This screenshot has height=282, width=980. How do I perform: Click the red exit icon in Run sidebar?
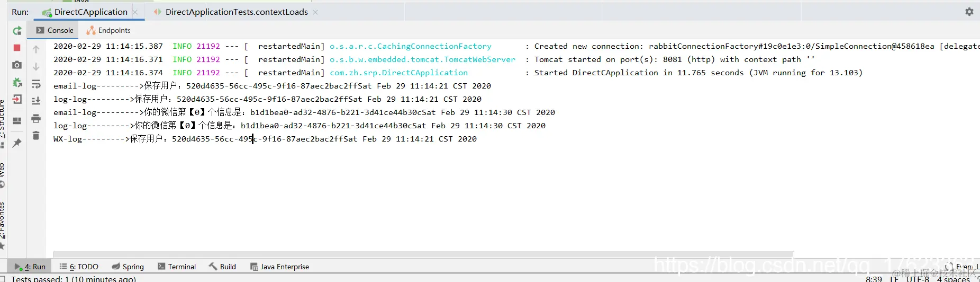coord(17,99)
